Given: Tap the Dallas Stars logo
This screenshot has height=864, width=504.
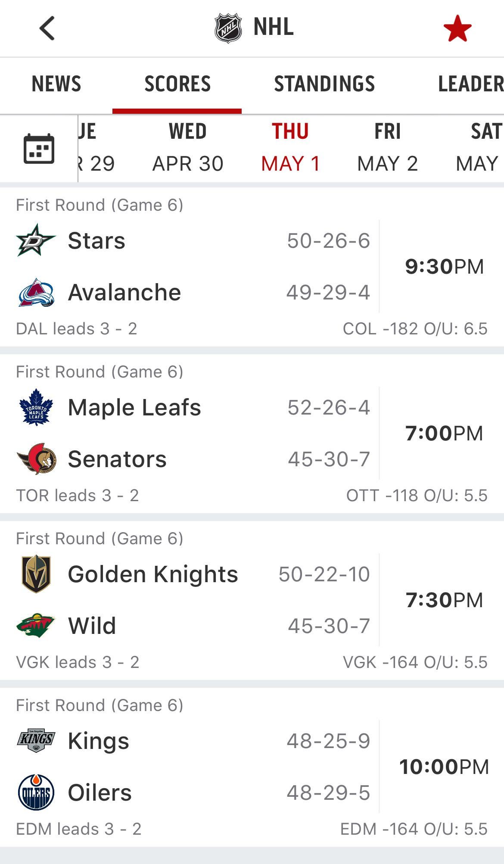Looking at the screenshot, I should (x=36, y=240).
